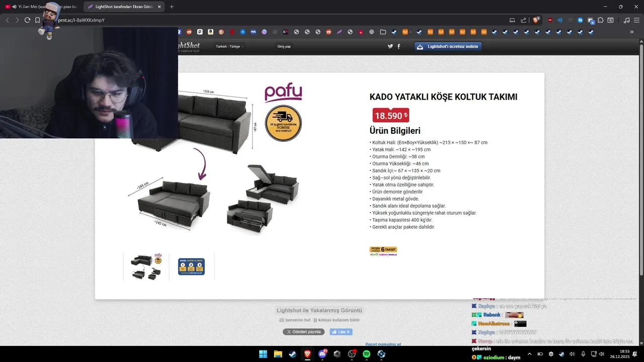Open Lightshot's Twitter bird icon

(390, 46)
